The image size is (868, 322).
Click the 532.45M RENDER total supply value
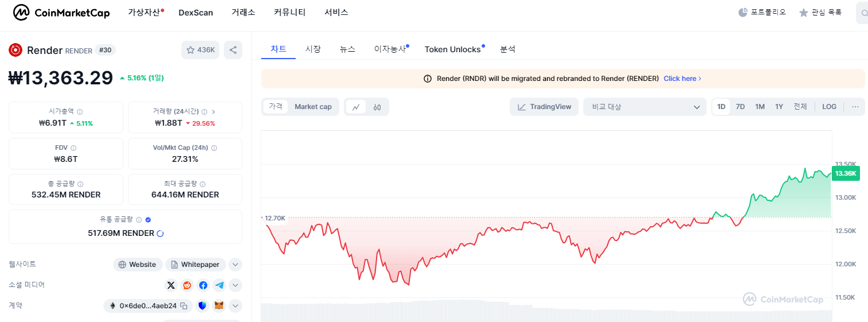coord(66,195)
